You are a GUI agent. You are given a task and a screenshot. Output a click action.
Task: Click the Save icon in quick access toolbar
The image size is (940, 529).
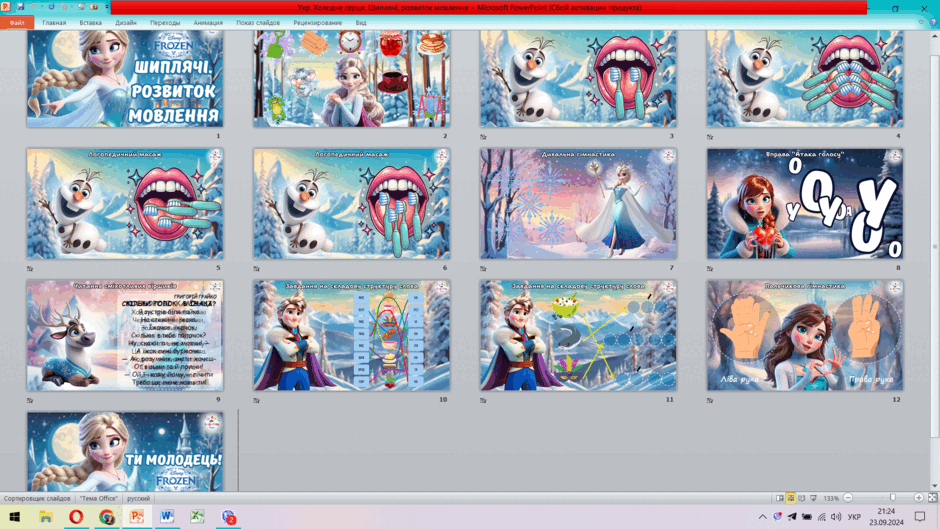click(x=20, y=7)
